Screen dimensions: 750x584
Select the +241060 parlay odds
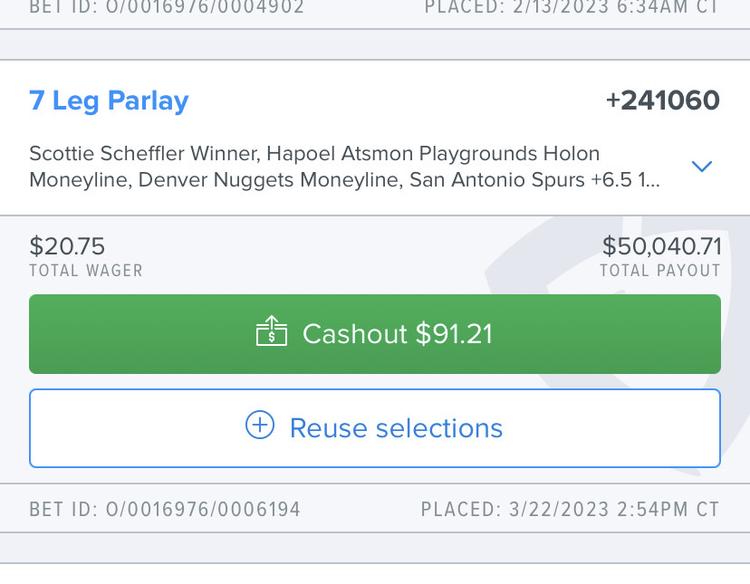click(x=662, y=100)
